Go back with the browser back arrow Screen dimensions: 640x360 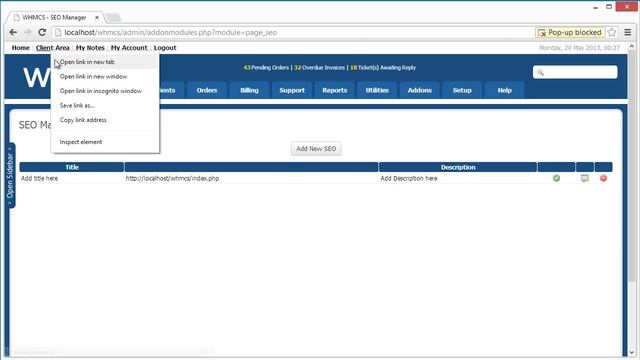pyautogui.click(x=13, y=32)
